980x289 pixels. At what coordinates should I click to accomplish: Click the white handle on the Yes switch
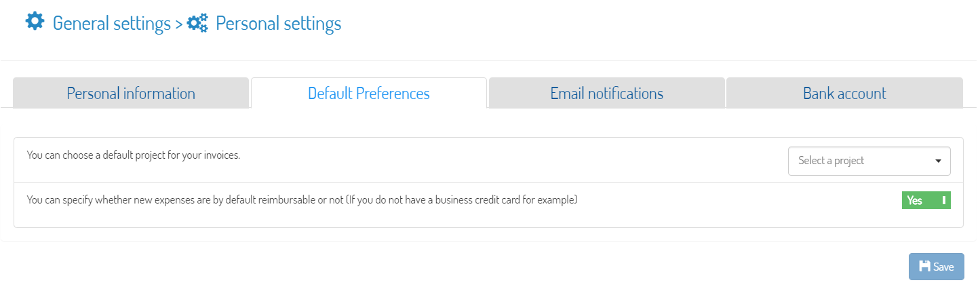pyautogui.click(x=943, y=200)
